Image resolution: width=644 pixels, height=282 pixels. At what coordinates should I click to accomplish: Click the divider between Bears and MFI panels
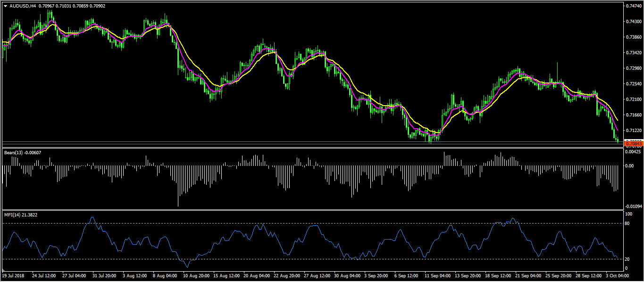click(x=311, y=210)
